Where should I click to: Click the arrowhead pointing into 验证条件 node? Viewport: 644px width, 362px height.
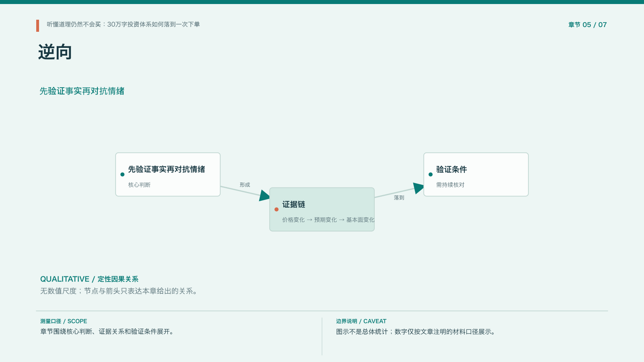(419, 188)
